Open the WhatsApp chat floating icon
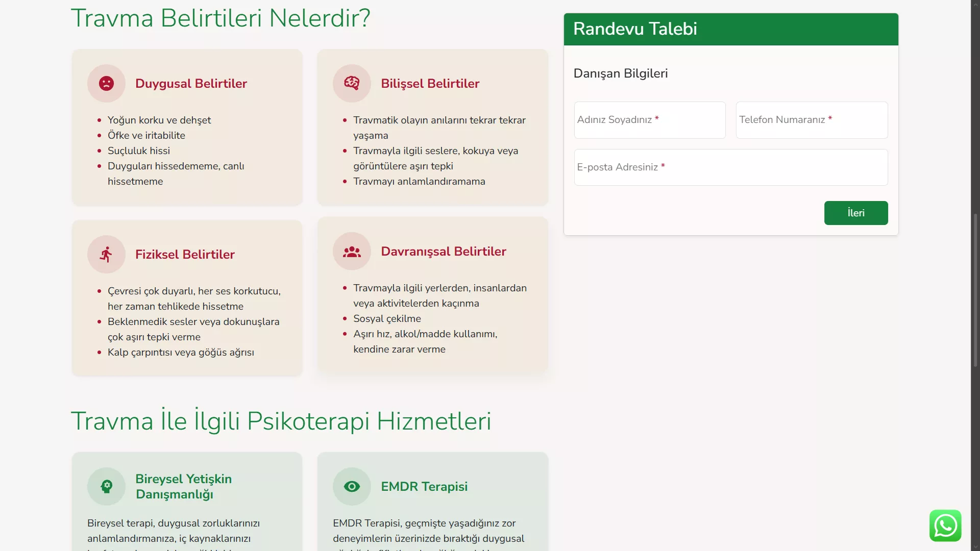The height and width of the screenshot is (551, 980). [945, 525]
